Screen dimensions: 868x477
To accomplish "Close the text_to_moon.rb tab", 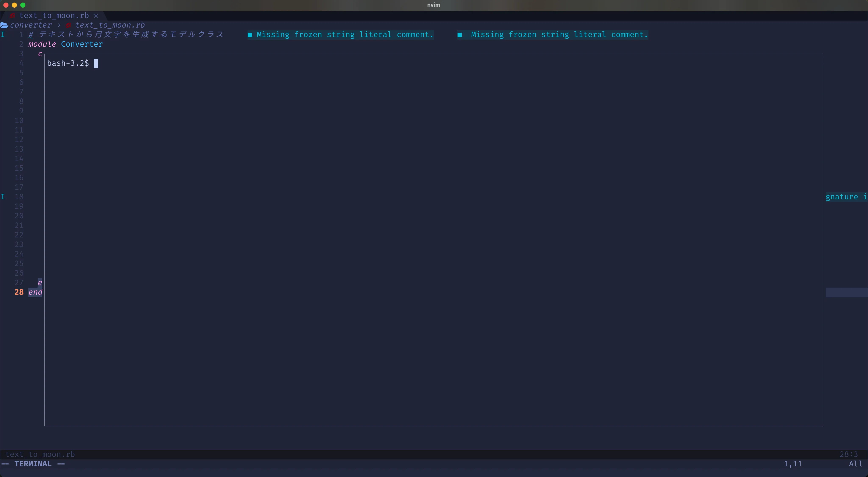I will pos(96,16).
